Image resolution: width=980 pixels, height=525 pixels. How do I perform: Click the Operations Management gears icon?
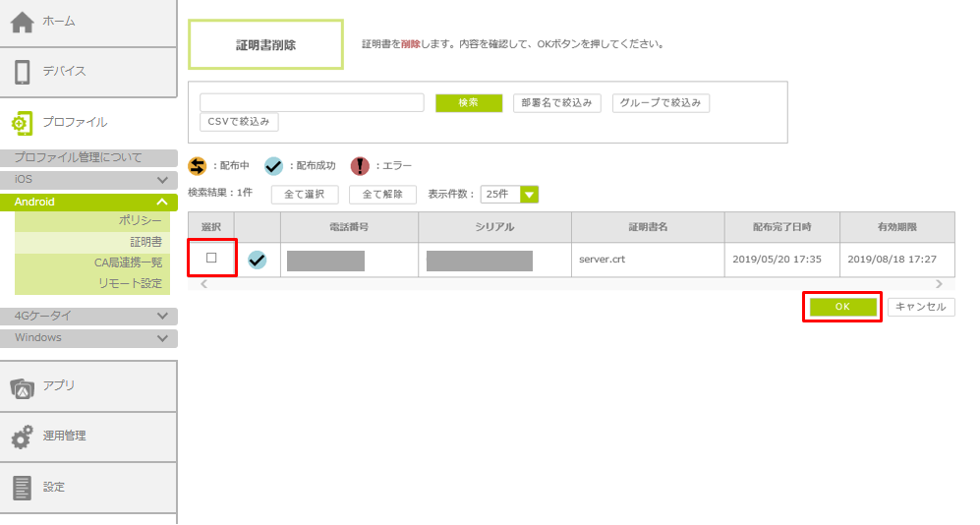(x=22, y=437)
